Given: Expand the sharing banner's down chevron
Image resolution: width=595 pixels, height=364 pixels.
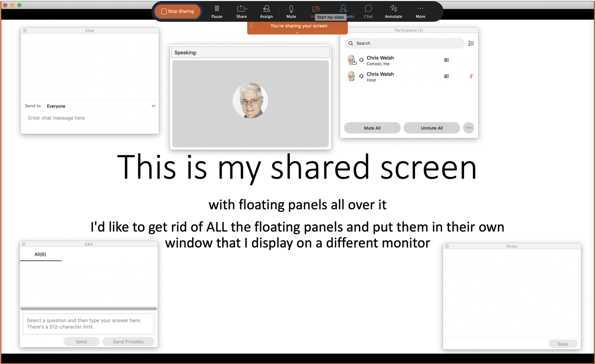Looking at the screenshot, I should click(297, 32).
